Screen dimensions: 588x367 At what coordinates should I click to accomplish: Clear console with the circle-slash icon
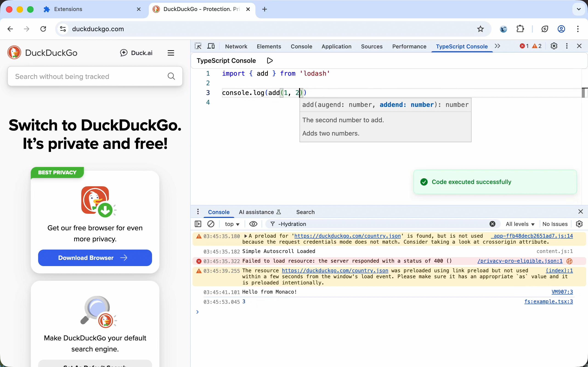coord(211,224)
